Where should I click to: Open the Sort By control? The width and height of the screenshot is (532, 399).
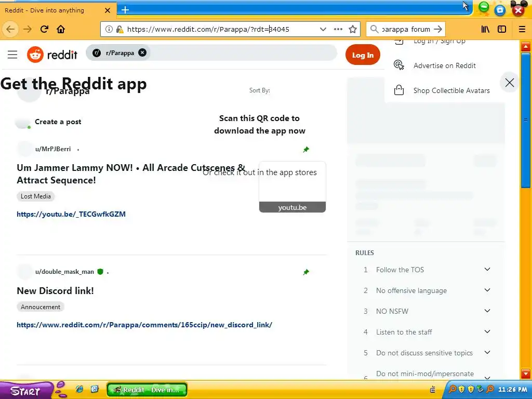tap(260, 90)
